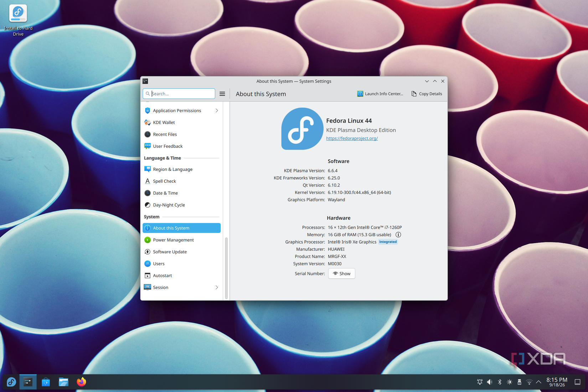This screenshot has height=392, width=588.
Task: Click the Product Name value MRGF-XX
Action: [337, 257]
